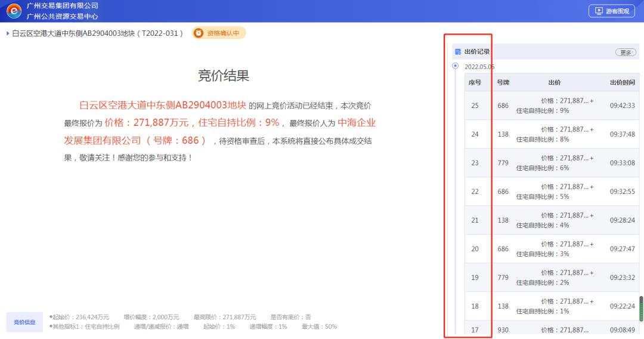Image resolution: width=644 pixels, height=339 pixels.
Task: Click the 资格确认中 status badge
Action: [219, 33]
